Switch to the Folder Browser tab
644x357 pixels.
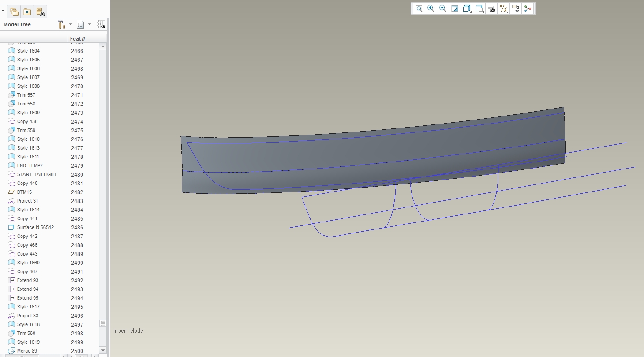pos(15,12)
